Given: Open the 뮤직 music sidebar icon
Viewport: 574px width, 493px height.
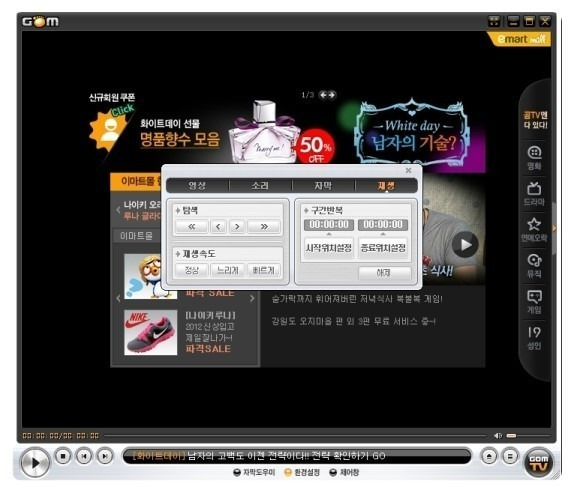Looking at the screenshot, I should (534, 265).
